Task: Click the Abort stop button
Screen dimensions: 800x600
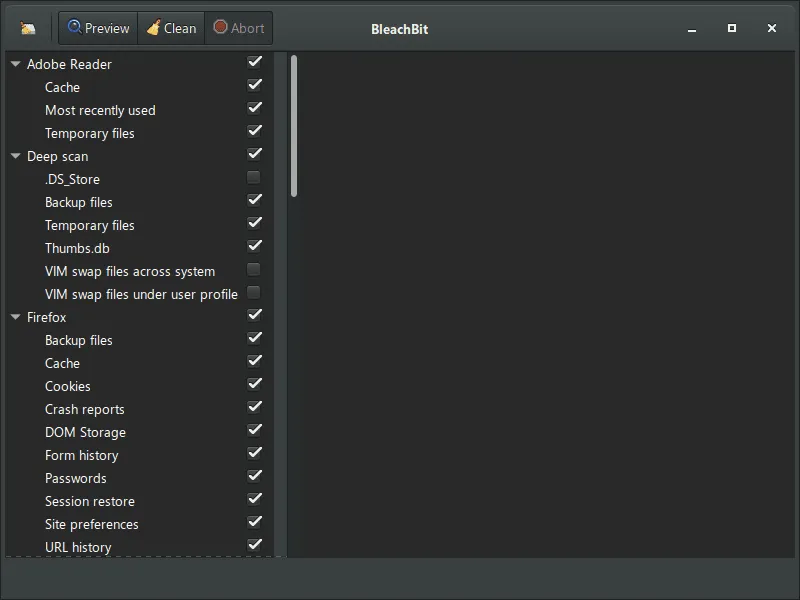Action: coord(238,28)
